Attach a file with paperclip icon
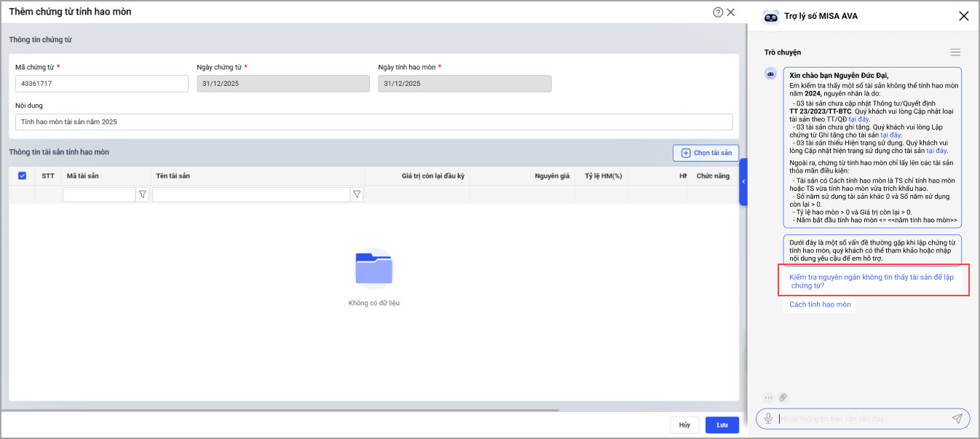This screenshot has height=439, width=980. pyautogui.click(x=783, y=398)
